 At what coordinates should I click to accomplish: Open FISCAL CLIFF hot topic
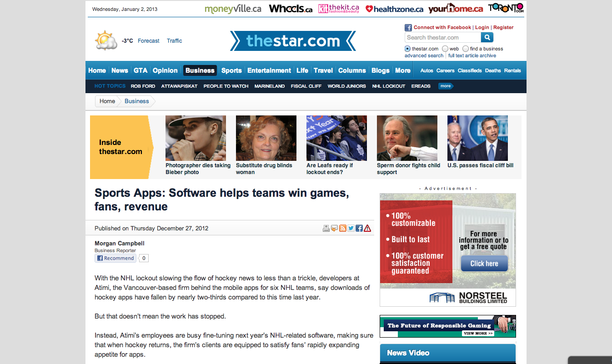click(x=306, y=86)
